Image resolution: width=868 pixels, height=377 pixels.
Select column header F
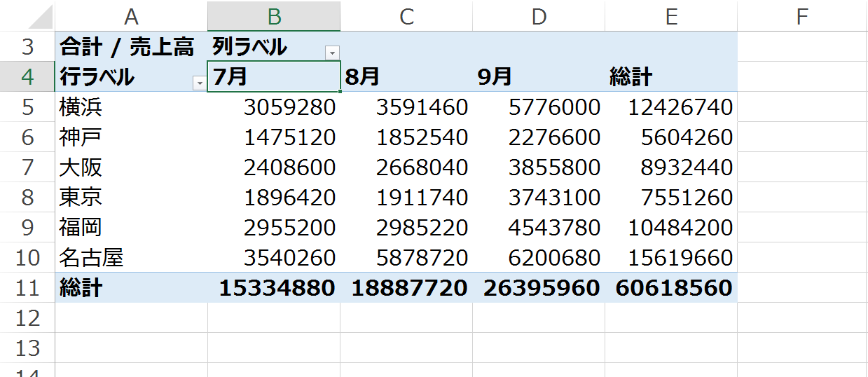(802, 17)
